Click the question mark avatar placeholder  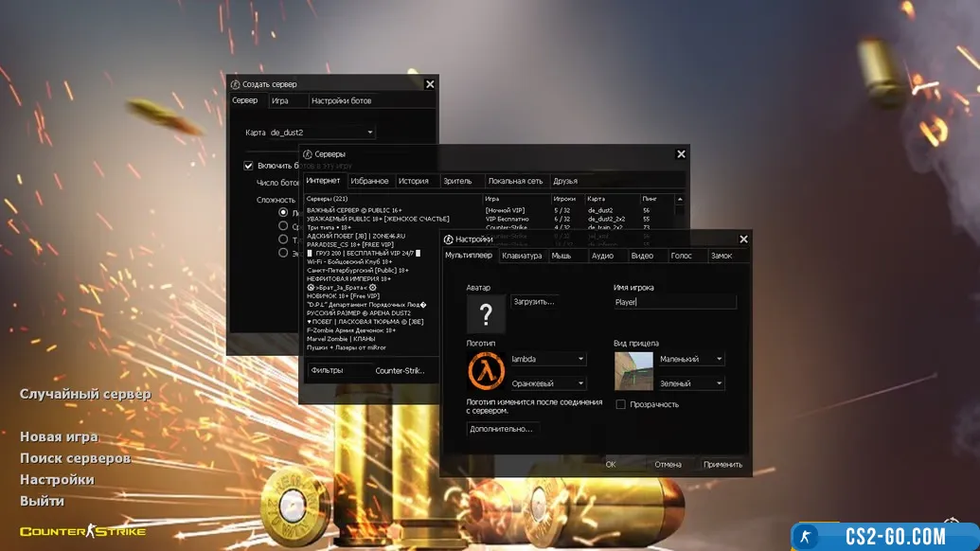pyautogui.click(x=486, y=314)
